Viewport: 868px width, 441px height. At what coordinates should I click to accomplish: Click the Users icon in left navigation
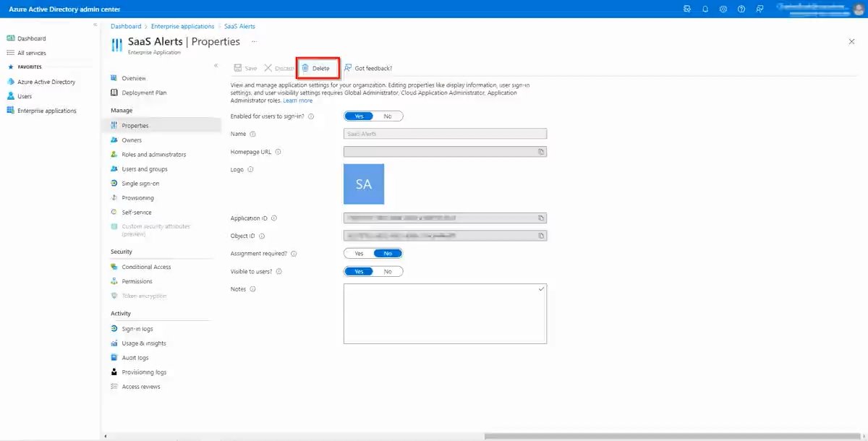click(11, 96)
